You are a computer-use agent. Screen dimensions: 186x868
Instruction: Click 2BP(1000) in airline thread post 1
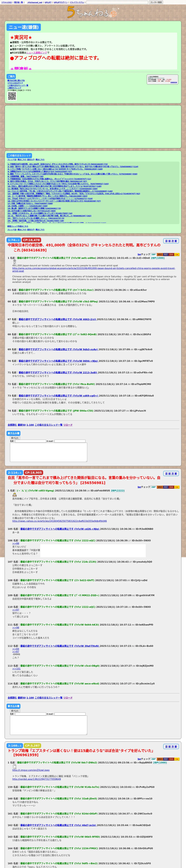click(x=158, y=258)
